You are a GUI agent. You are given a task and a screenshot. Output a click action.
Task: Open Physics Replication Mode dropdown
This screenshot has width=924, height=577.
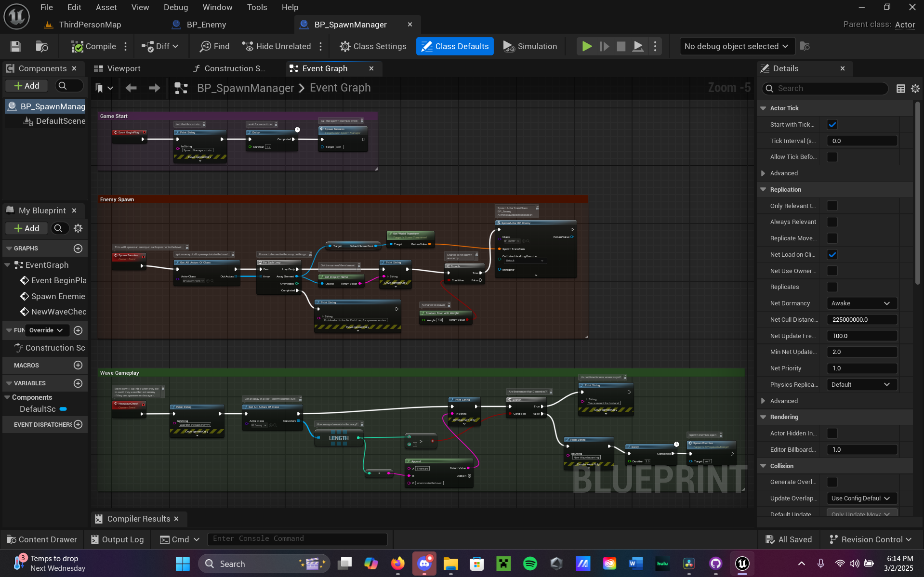862,384
